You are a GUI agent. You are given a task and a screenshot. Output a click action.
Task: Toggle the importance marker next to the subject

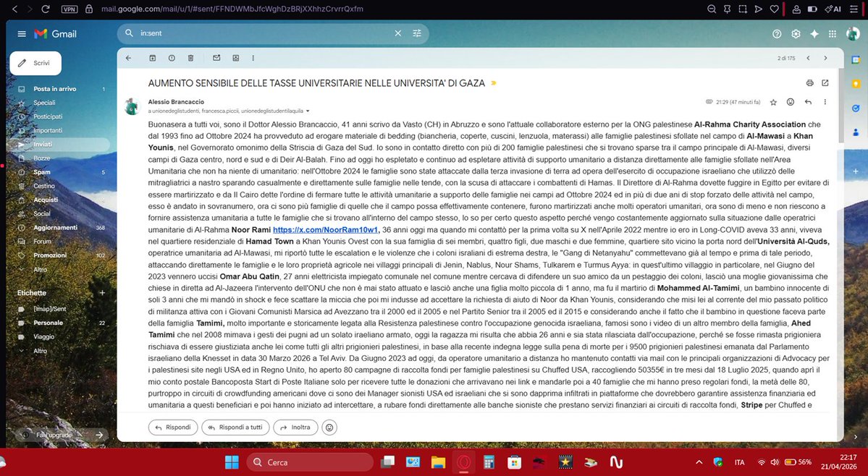(x=493, y=83)
